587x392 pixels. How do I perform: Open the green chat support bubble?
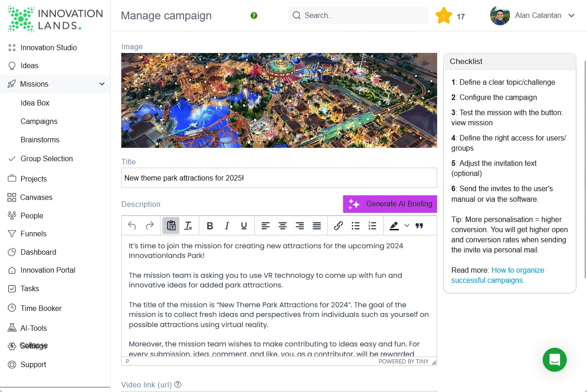[554, 359]
